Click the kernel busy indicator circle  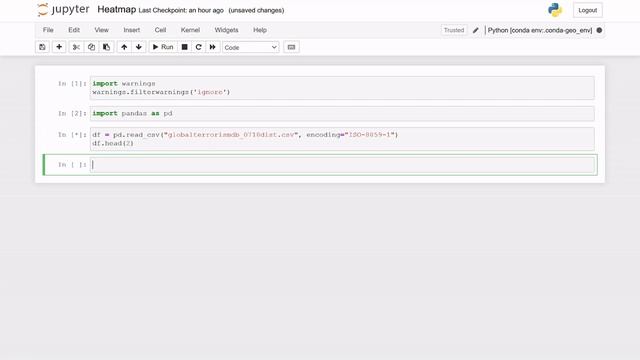[x=599, y=30]
